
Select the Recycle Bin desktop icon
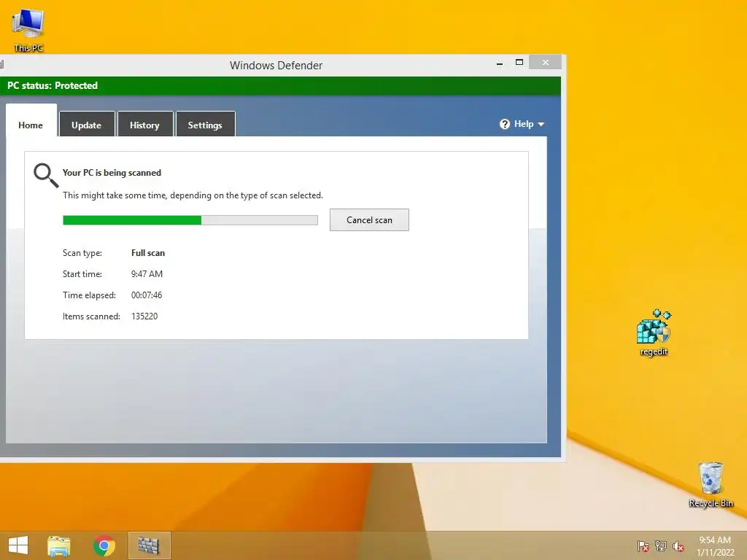coord(711,484)
